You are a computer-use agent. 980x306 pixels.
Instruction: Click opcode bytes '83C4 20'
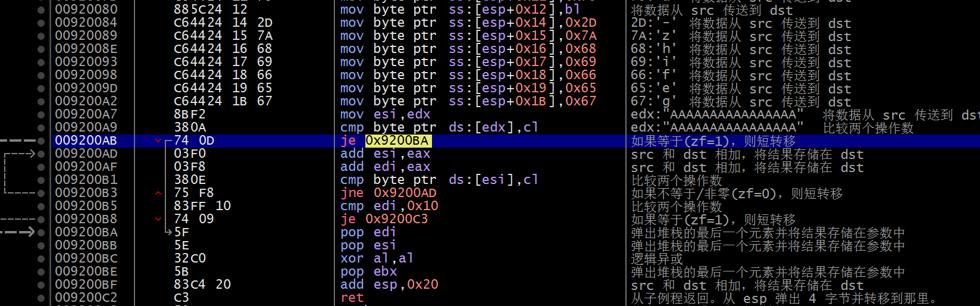pos(202,285)
